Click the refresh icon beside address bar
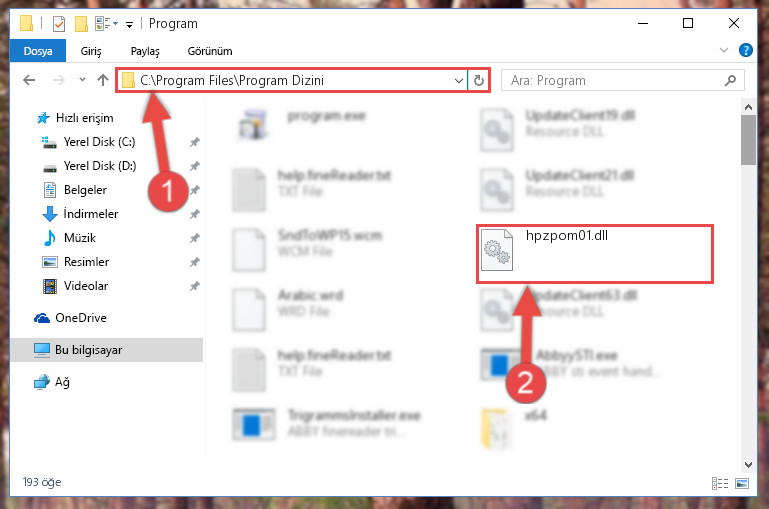This screenshot has height=509, width=769. click(x=479, y=80)
